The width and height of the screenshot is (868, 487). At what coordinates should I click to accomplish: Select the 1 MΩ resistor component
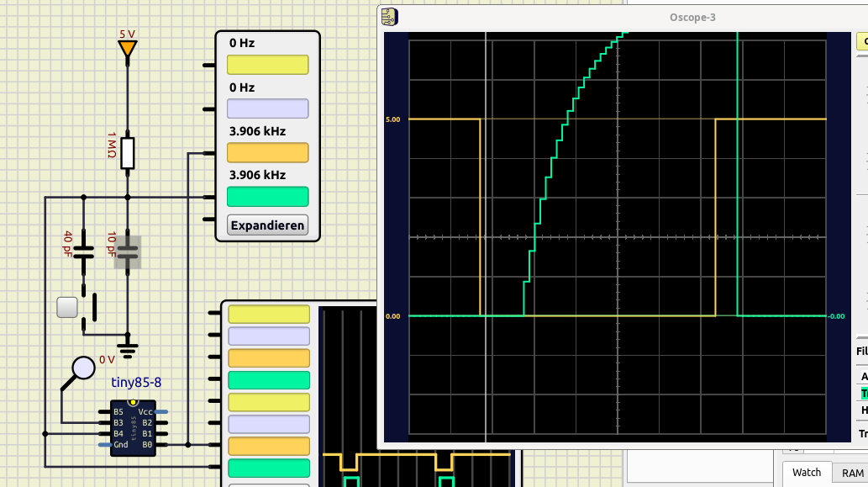tap(127, 153)
